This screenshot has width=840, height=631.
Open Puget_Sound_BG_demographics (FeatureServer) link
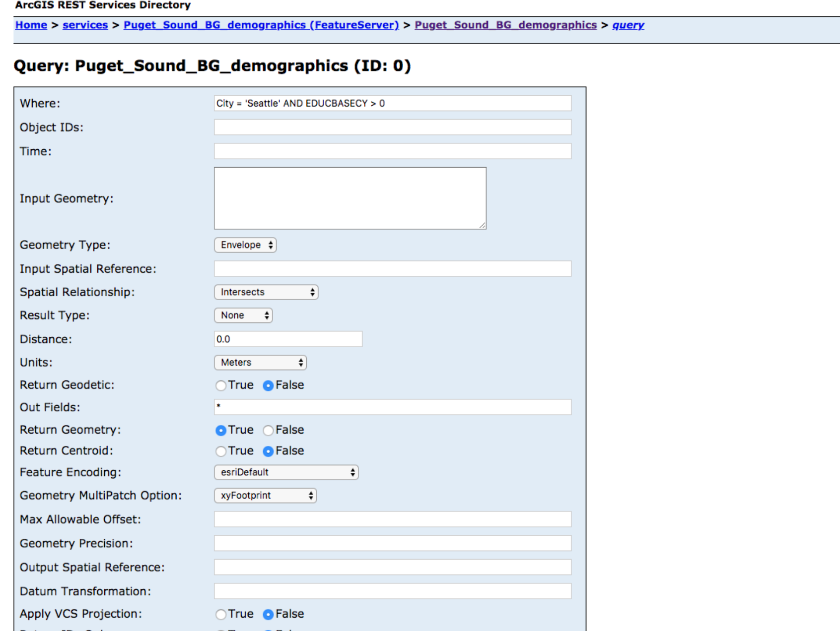click(261, 25)
